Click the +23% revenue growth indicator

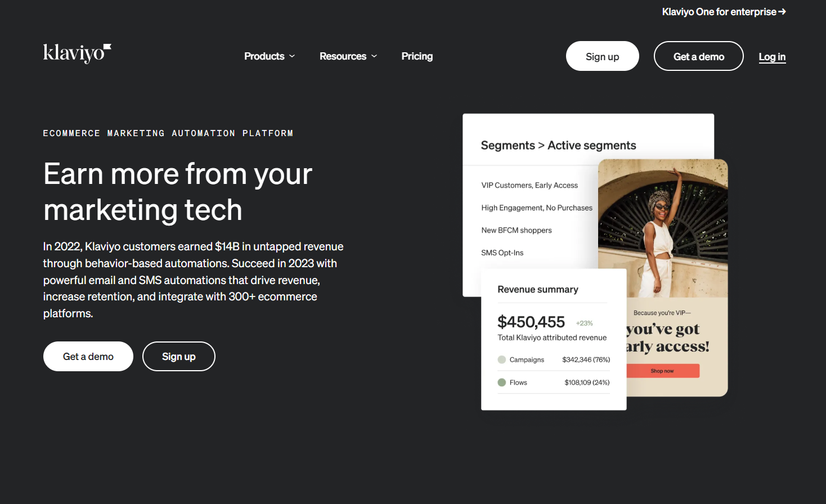[x=584, y=323]
